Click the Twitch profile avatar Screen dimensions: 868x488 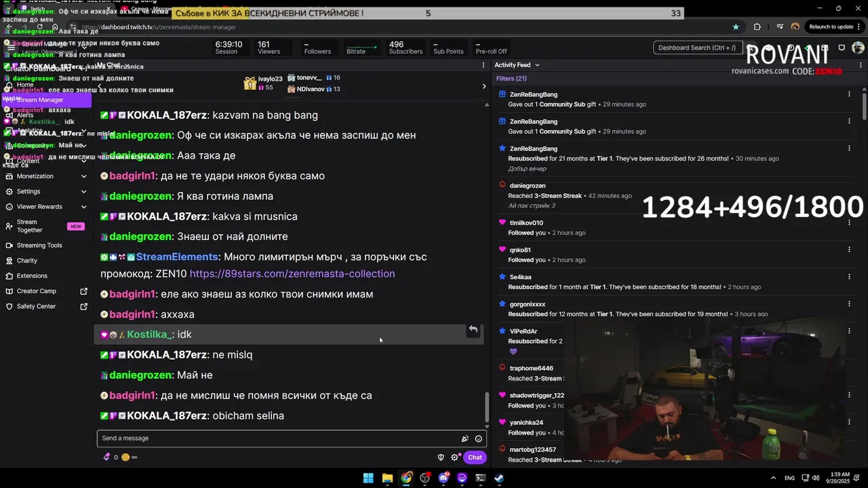(858, 48)
